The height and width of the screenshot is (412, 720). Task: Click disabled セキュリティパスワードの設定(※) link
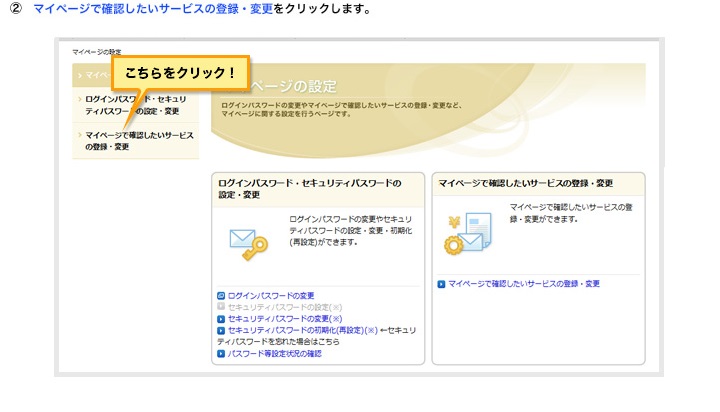(285, 307)
